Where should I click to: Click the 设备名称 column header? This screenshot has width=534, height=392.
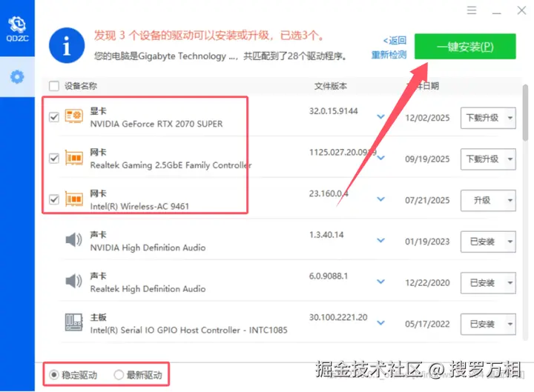click(81, 86)
